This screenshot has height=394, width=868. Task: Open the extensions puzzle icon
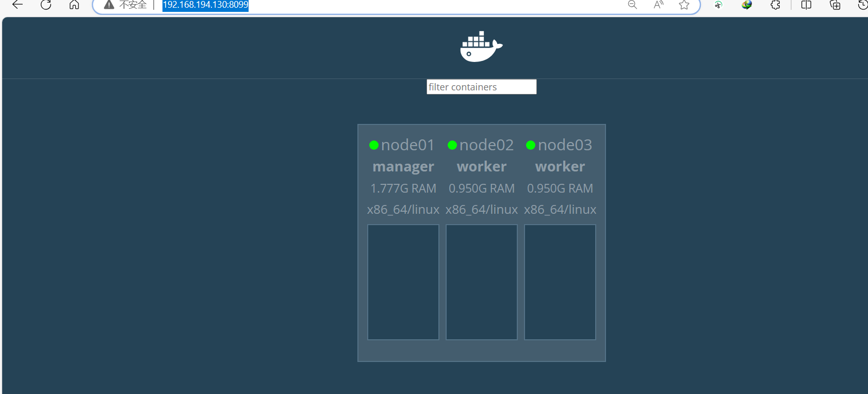pos(775,5)
